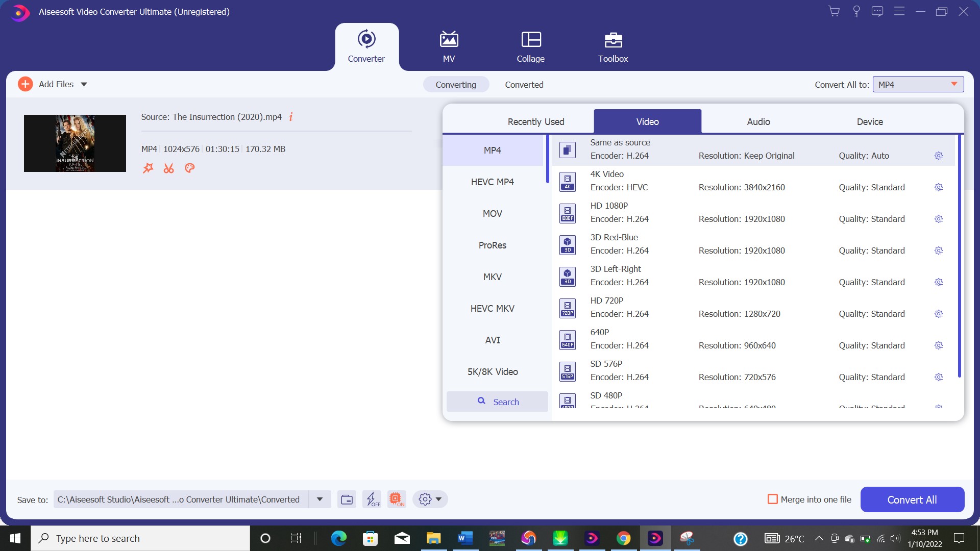Open the shopping cart icon

tap(834, 11)
